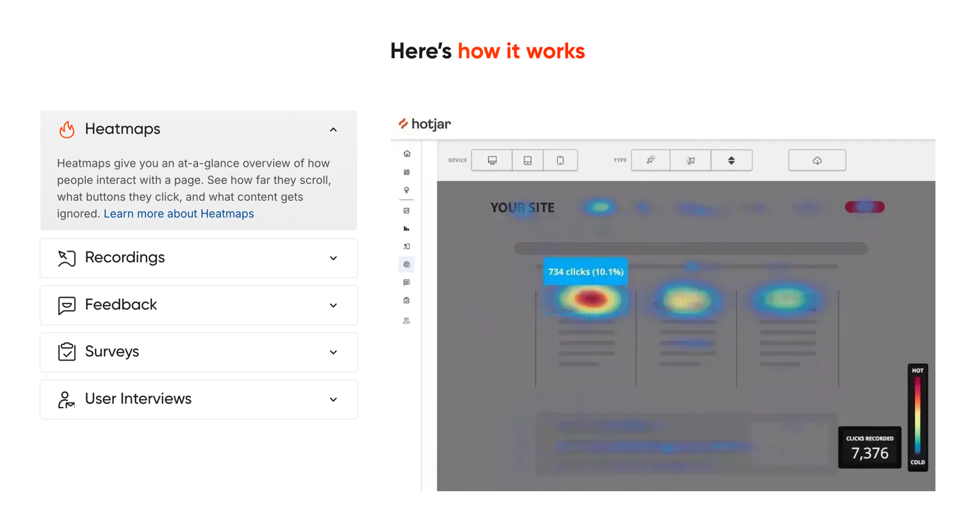Screen dimensions: 980x526
Task: Click the hotjar logo
Action: (425, 124)
